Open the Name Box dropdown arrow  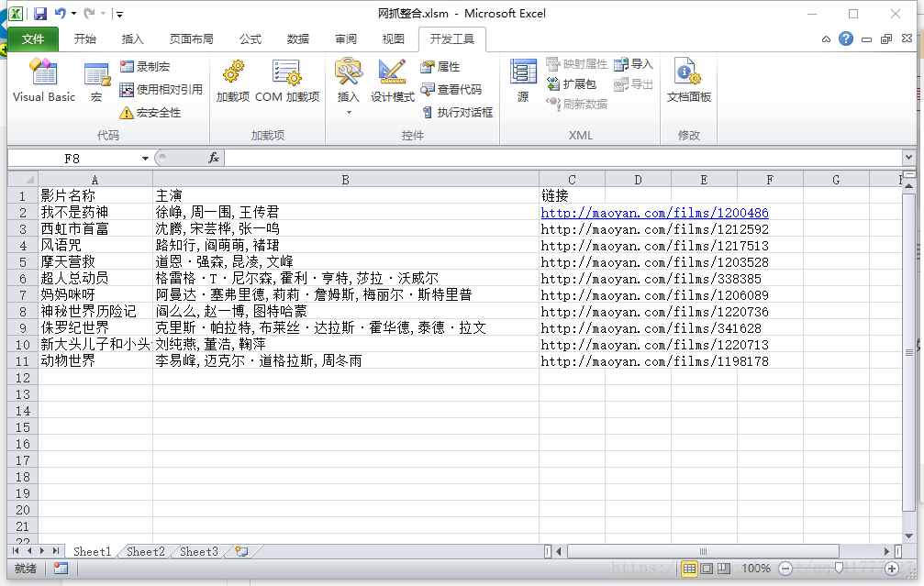point(145,159)
